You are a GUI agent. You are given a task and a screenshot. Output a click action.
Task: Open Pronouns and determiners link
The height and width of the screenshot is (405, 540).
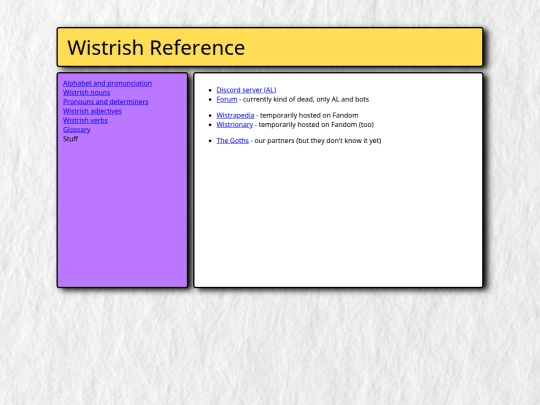[106, 102]
